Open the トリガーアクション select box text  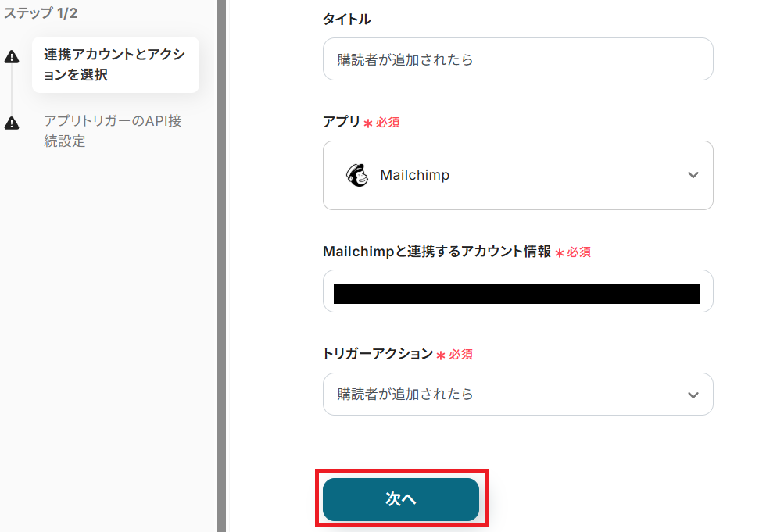pyautogui.click(x=406, y=395)
